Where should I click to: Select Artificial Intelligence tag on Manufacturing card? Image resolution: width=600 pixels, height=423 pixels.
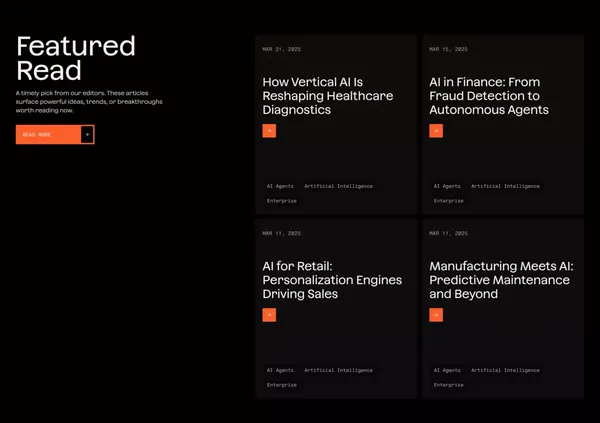[x=505, y=370]
